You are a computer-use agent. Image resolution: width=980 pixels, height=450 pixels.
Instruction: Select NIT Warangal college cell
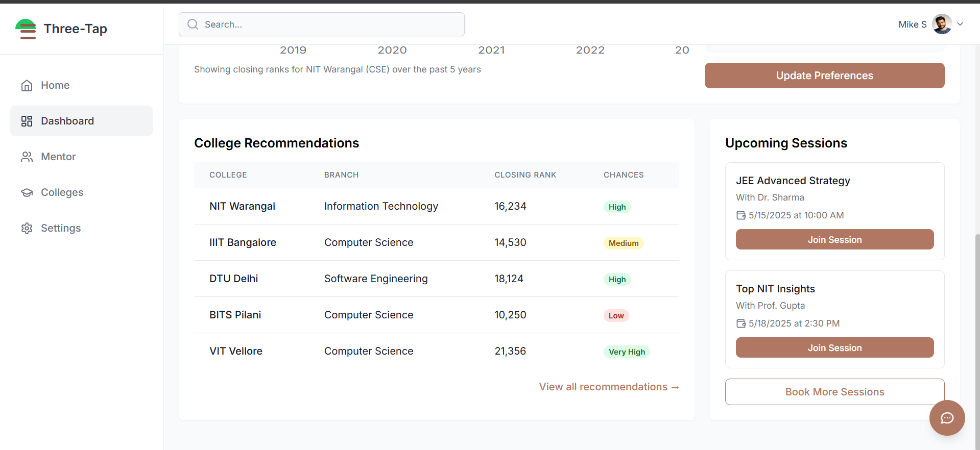[x=242, y=206]
